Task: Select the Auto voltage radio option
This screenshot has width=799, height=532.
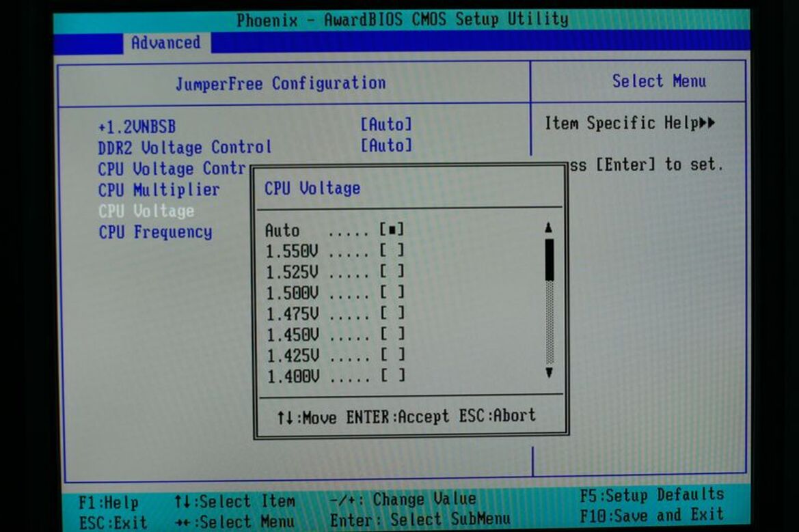Action: pos(392,229)
